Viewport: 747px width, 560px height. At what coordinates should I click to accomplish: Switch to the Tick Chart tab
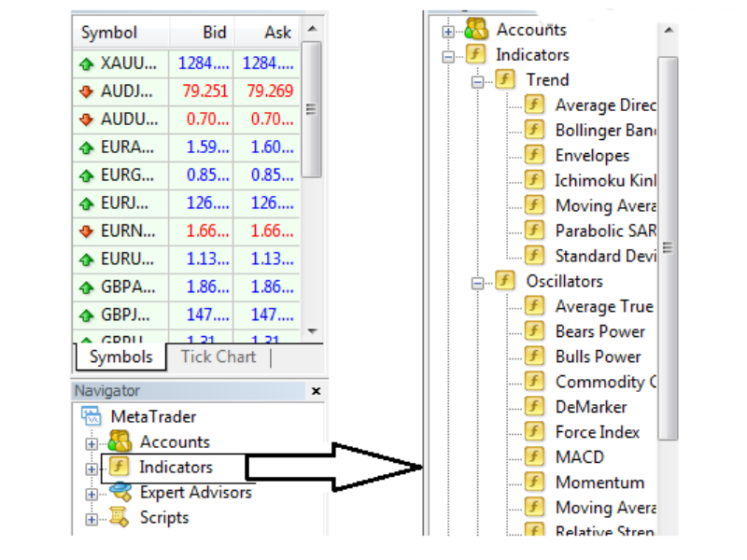point(218,357)
